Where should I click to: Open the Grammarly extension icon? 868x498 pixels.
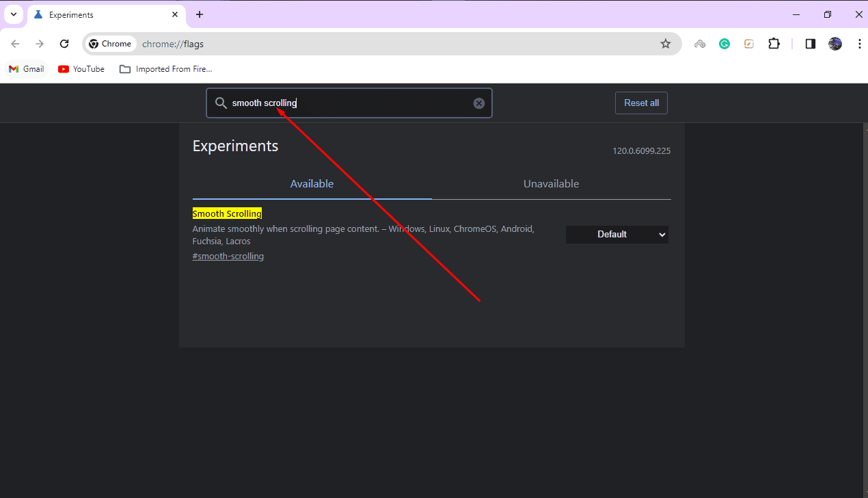724,43
